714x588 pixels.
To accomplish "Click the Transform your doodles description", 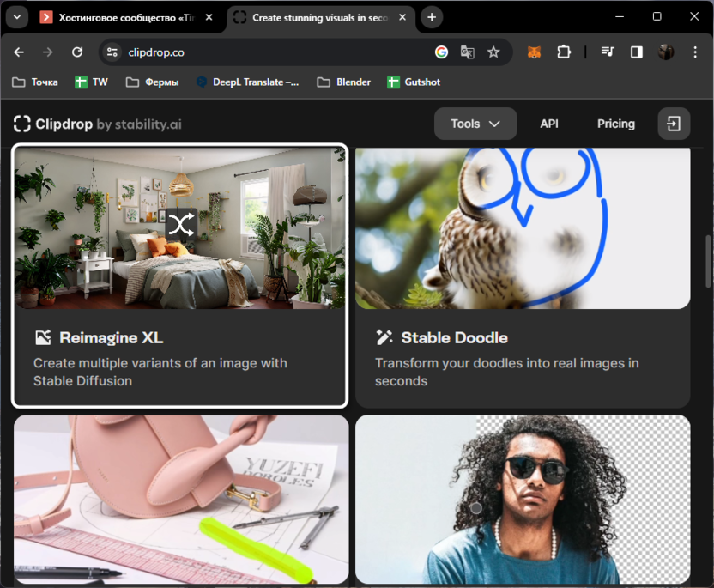I will 507,372.
